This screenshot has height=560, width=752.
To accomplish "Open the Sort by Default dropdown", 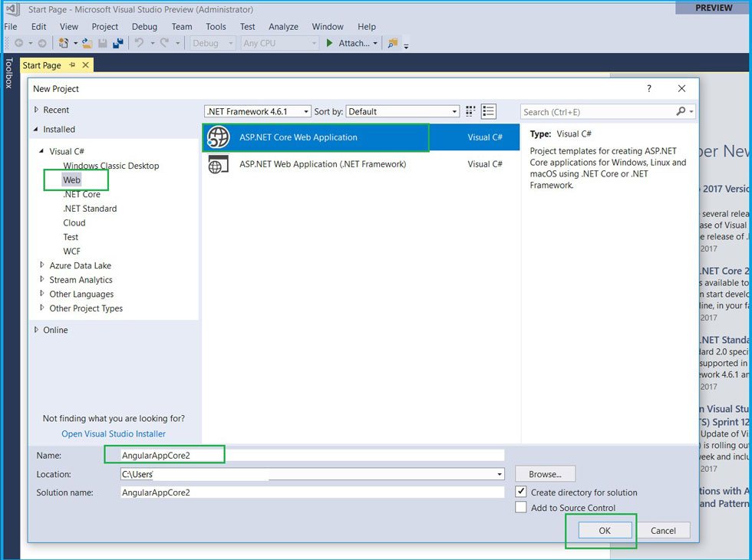I will point(453,111).
